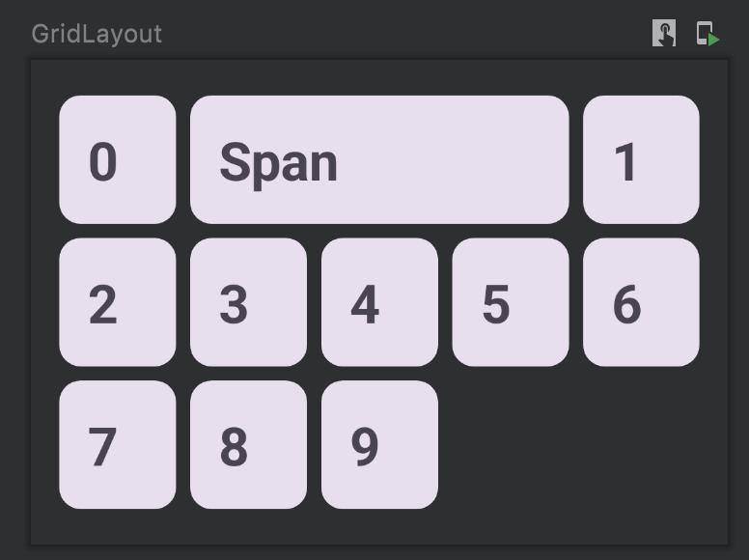
Task: Click the preview surface below tile 8
Action: pos(248,526)
